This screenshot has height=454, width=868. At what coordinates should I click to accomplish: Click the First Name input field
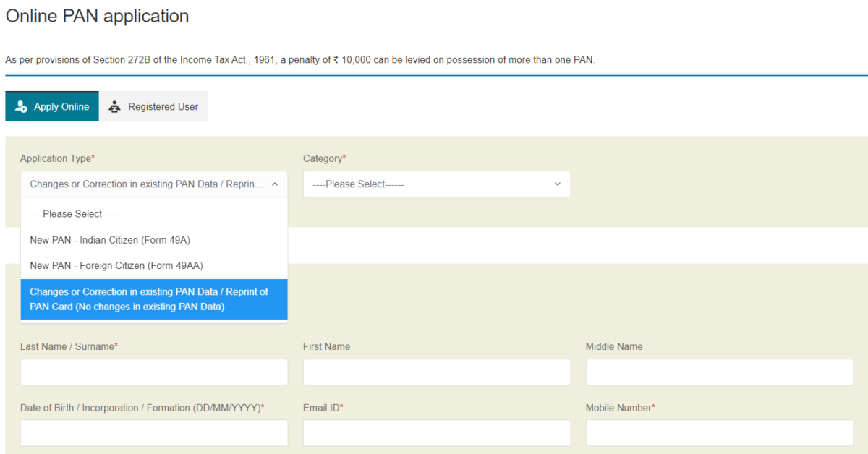point(436,372)
